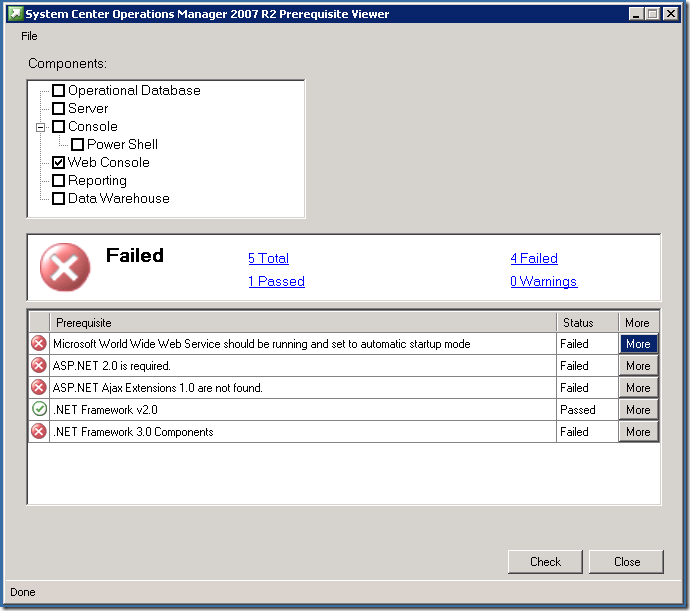Select the Power Shell tree label
This screenshot has width=690, height=611.
tap(122, 144)
